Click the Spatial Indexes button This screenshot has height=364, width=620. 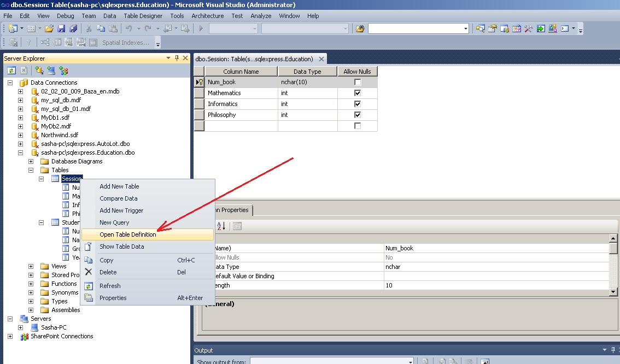(126, 42)
